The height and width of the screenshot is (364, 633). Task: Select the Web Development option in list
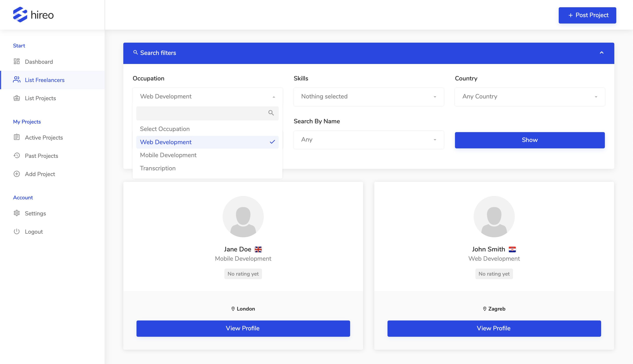[x=207, y=142]
